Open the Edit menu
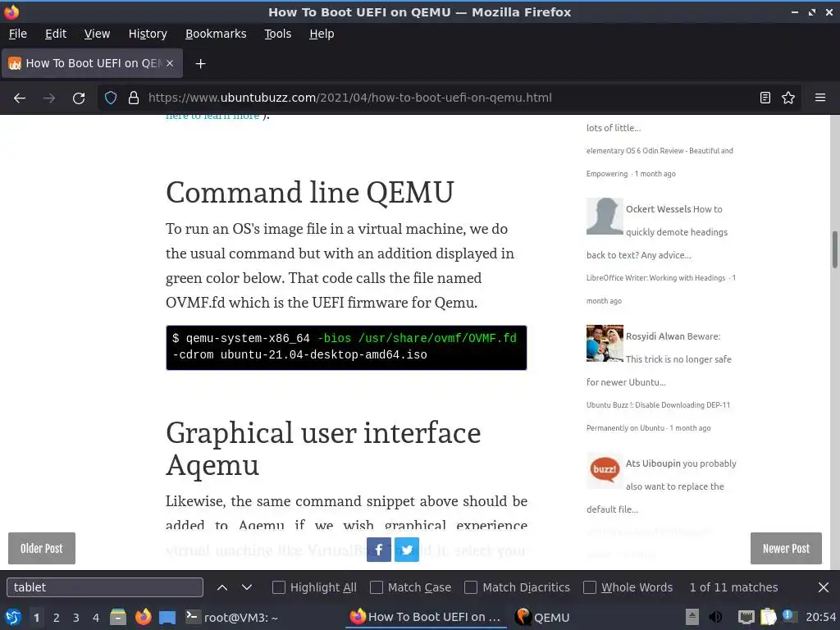Image resolution: width=840 pixels, height=630 pixels. click(56, 34)
